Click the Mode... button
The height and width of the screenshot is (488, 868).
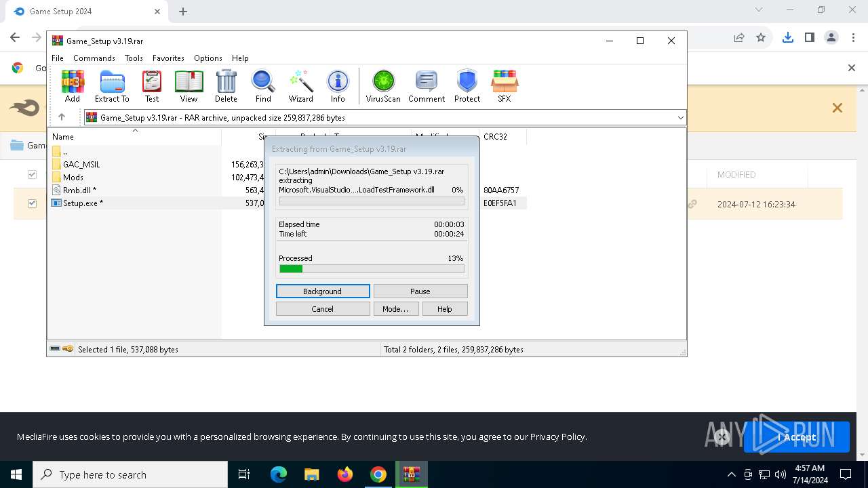[395, 309]
